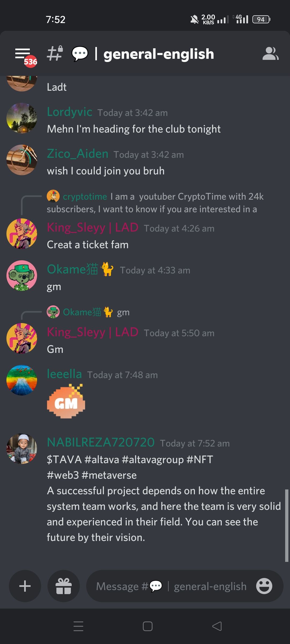Image resolution: width=290 pixels, height=644 pixels.
Task: Tap Okame's koala avatar at 4:33
Action: pyautogui.click(x=22, y=276)
